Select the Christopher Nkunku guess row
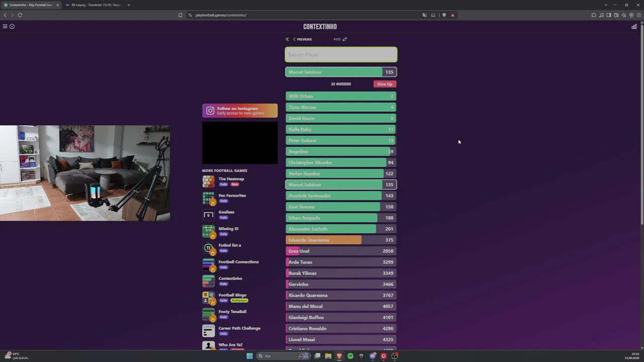This screenshot has height=362, width=644. [x=341, y=162]
